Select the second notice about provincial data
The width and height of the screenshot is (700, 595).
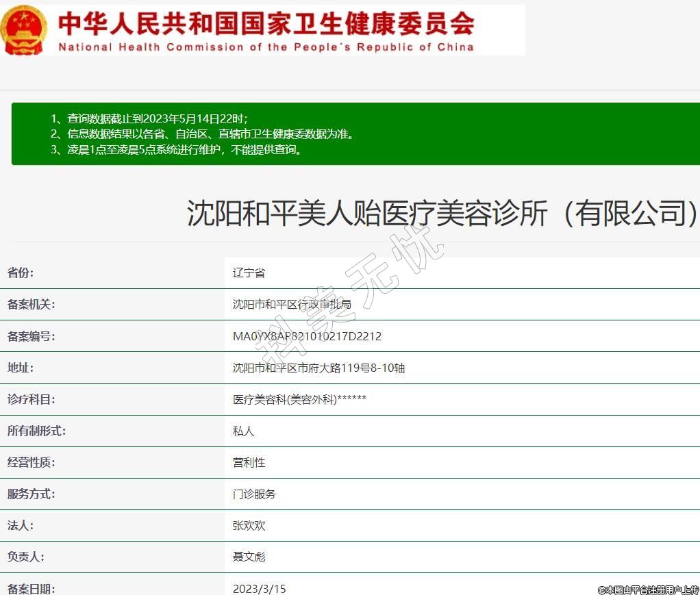click(x=202, y=134)
